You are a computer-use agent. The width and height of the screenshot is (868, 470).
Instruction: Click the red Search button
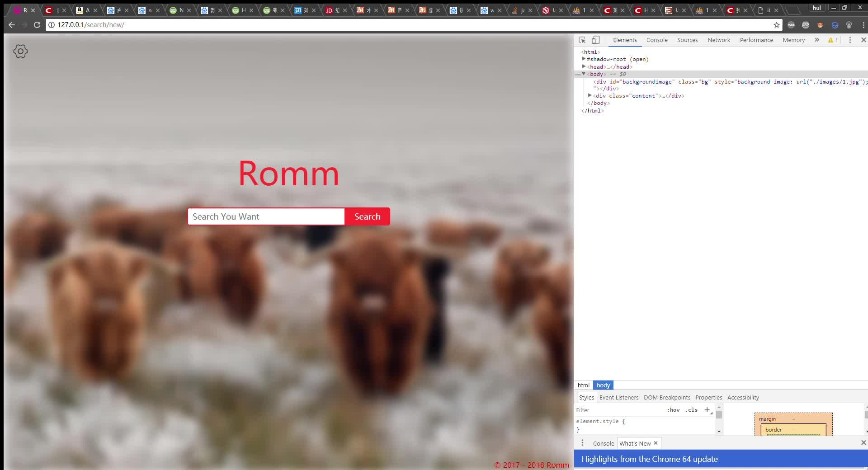click(367, 216)
